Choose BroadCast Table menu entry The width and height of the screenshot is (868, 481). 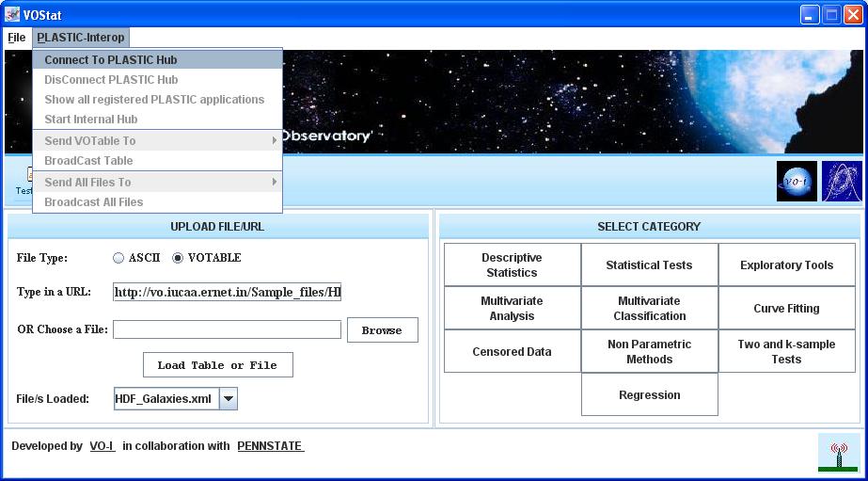158,161
